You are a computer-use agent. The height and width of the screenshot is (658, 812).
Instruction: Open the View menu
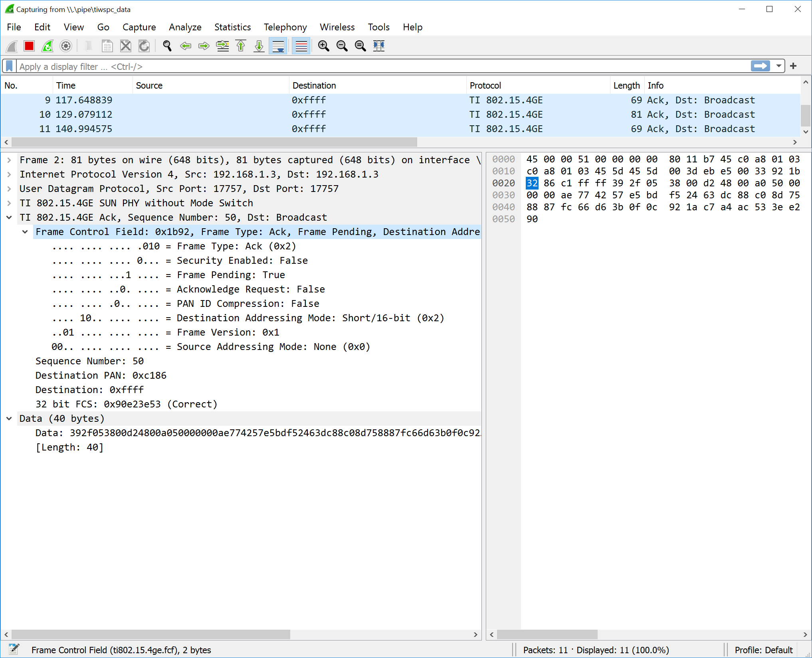pyautogui.click(x=74, y=27)
